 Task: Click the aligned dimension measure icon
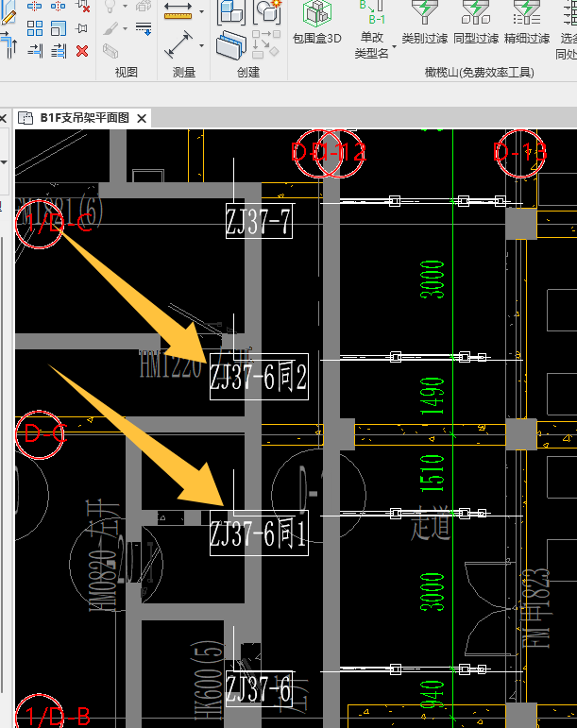point(178,45)
